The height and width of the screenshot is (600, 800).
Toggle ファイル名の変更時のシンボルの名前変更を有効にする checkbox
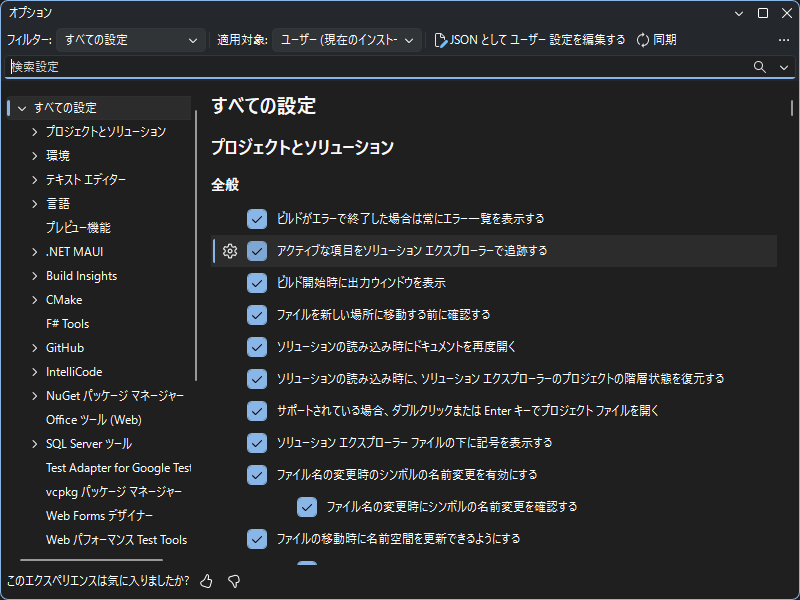pos(257,475)
